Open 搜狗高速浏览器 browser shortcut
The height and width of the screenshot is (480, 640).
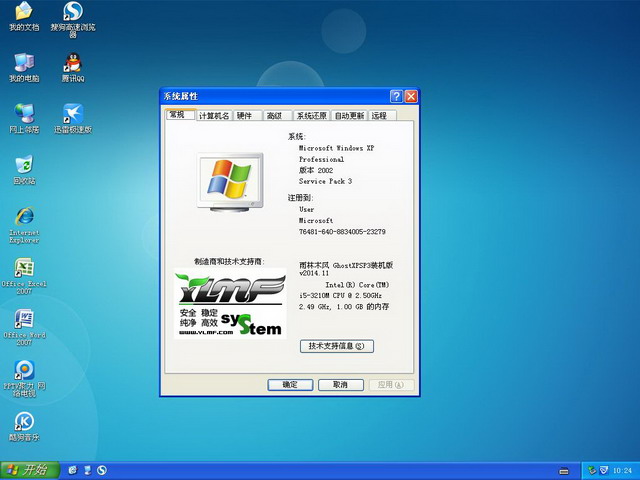73,14
